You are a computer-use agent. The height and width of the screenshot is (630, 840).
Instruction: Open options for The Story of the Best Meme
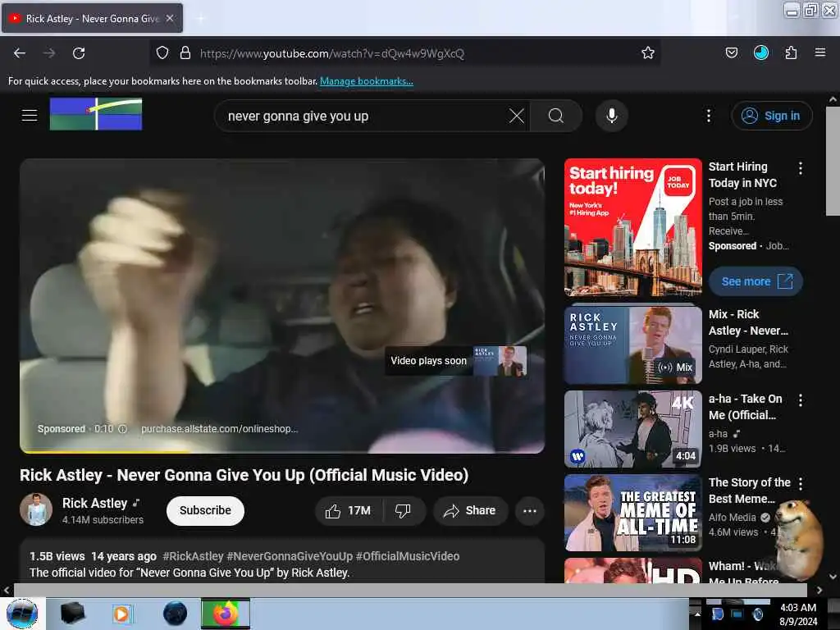tap(801, 484)
